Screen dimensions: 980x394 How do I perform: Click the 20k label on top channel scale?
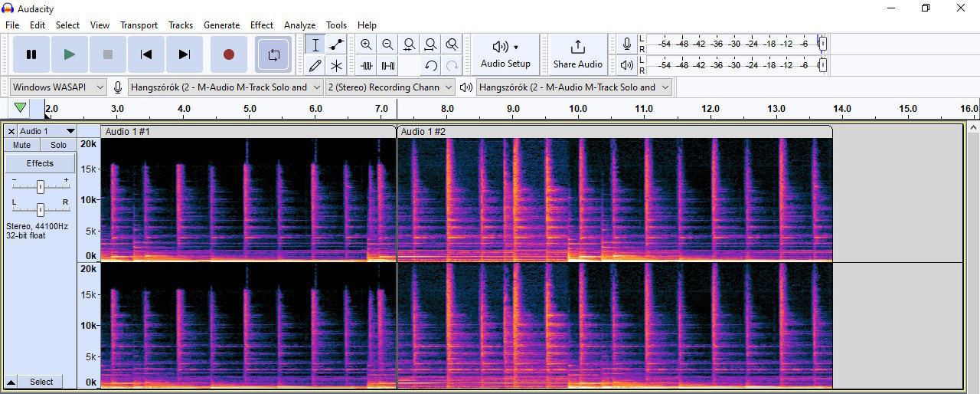89,144
